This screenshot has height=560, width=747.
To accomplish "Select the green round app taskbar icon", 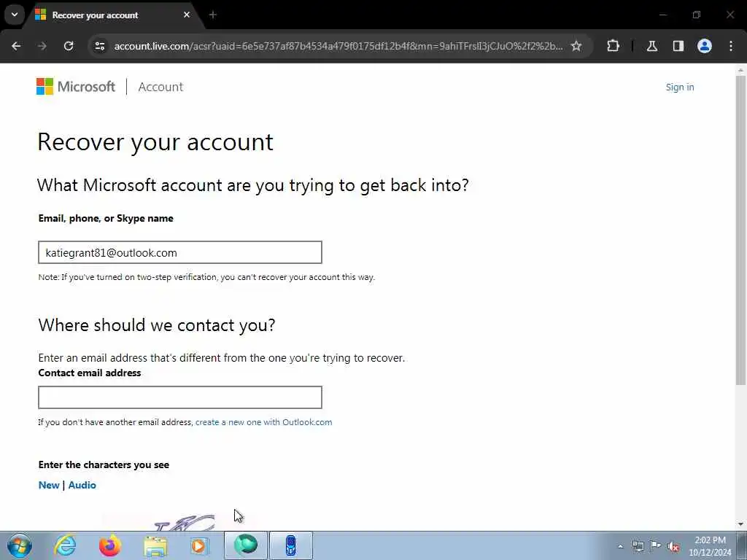I will pos(246,545).
